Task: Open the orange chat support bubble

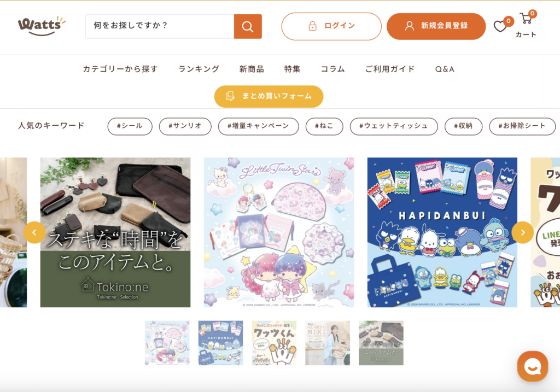Action: pos(533,366)
